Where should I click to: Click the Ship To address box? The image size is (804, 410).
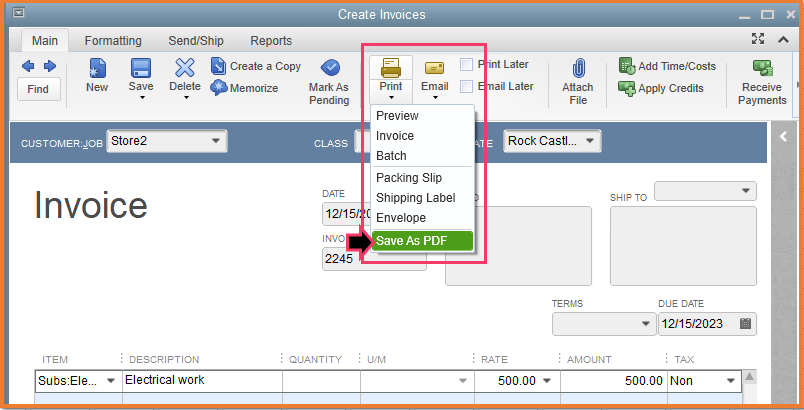click(x=683, y=246)
